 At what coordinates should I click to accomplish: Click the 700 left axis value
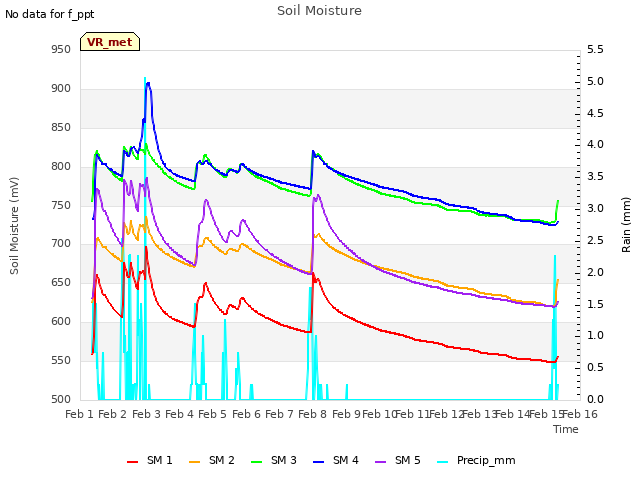(61, 244)
